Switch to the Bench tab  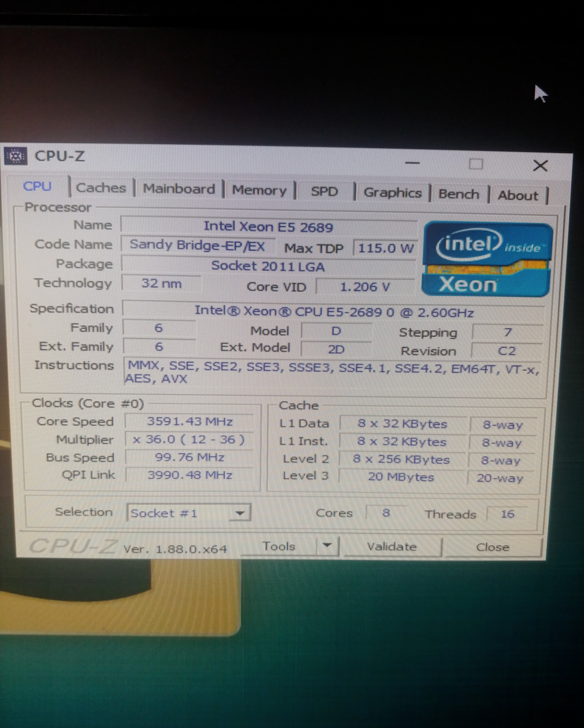[x=459, y=194]
